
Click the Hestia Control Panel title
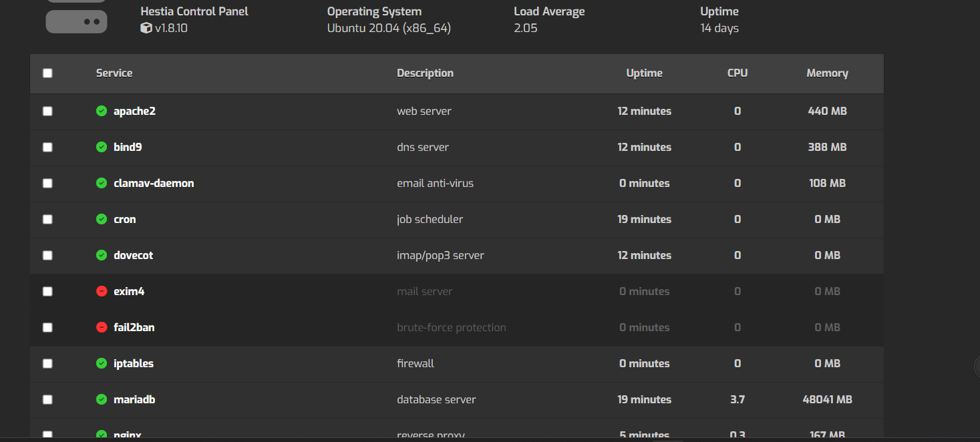(194, 11)
